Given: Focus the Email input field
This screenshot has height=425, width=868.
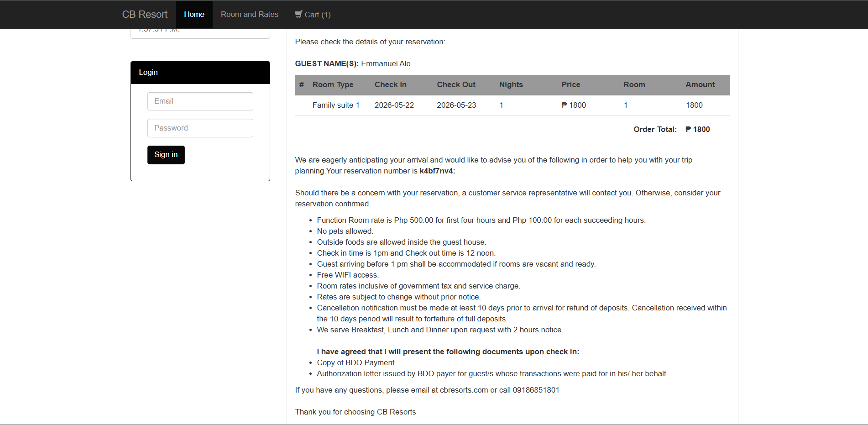Looking at the screenshot, I should coord(200,101).
